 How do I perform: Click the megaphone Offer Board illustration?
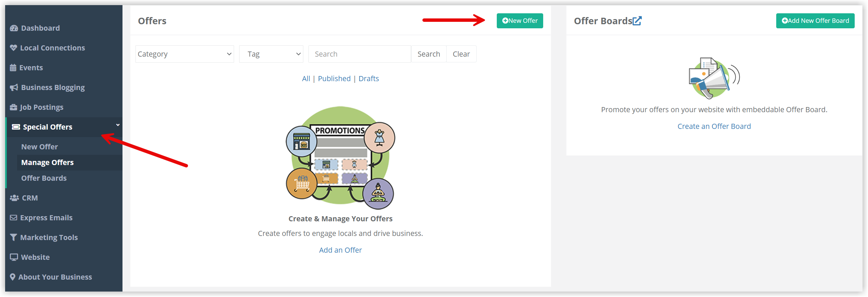[714, 78]
